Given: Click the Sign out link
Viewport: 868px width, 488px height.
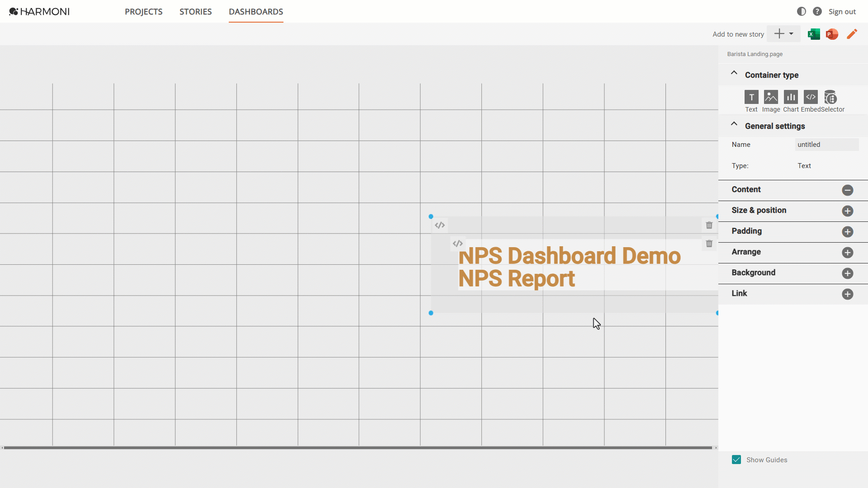Looking at the screenshot, I should coord(842,12).
